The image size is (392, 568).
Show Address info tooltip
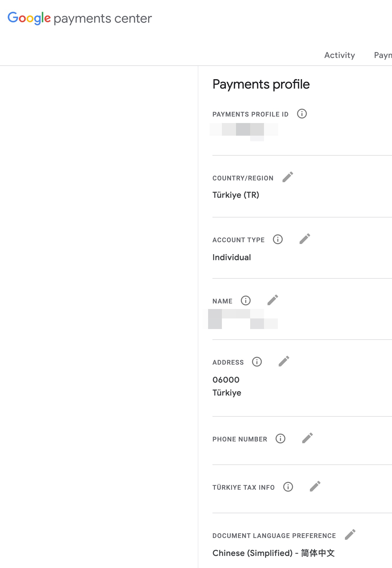(x=257, y=362)
